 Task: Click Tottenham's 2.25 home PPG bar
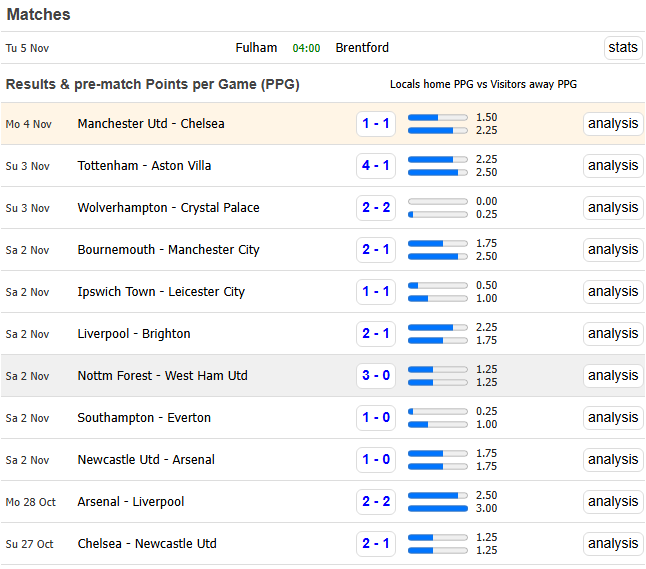[438, 159]
